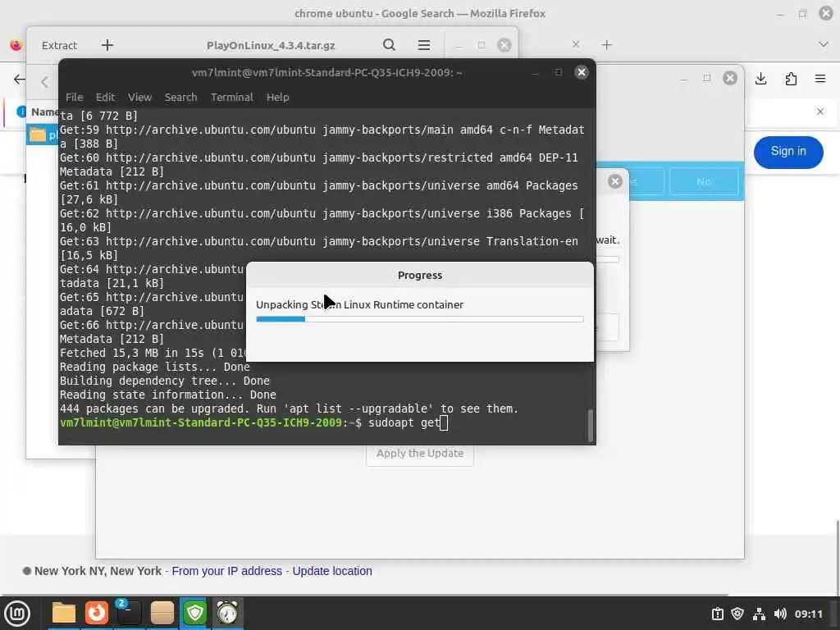This screenshot has height=630, width=840.
Task: Open the Terminal menu
Action: (x=231, y=97)
